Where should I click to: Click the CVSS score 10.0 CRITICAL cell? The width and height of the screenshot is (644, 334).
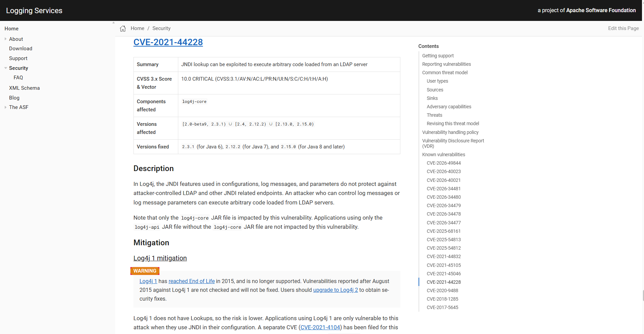pos(289,83)
